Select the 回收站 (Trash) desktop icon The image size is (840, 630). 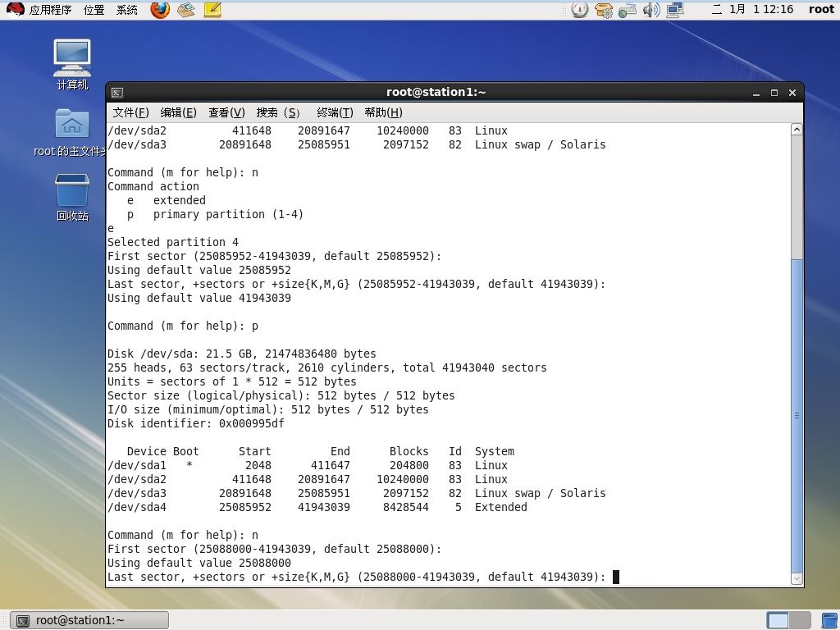click(72, 197)
